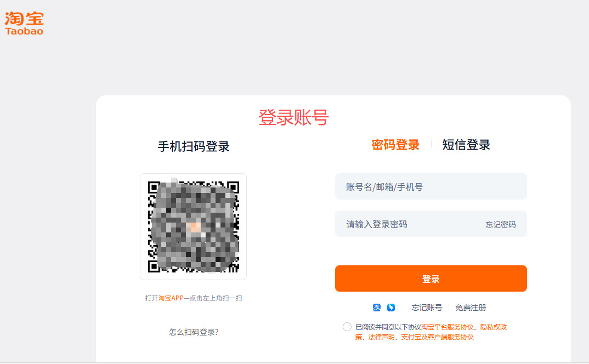Click the 手机扫码登录 heading
Viewport: 589px width, 364px height.
click(194, 146)
